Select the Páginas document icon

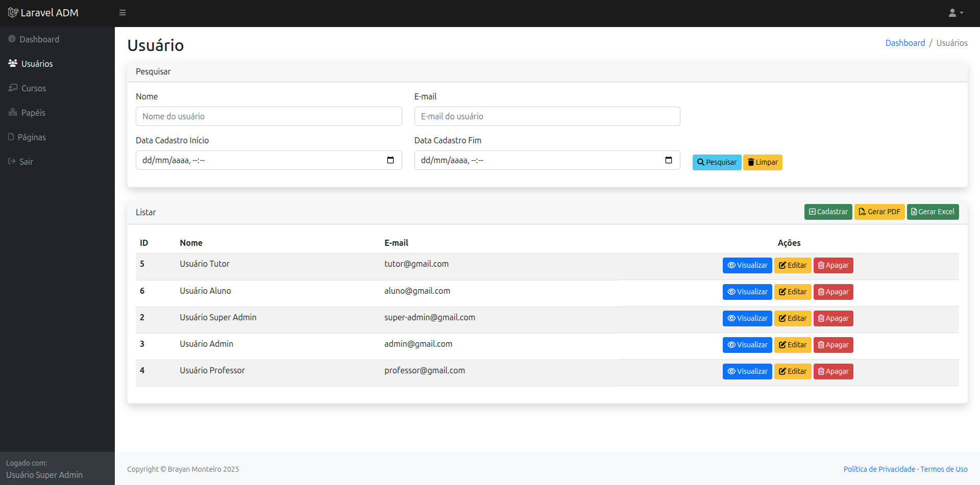coord(12,137)
